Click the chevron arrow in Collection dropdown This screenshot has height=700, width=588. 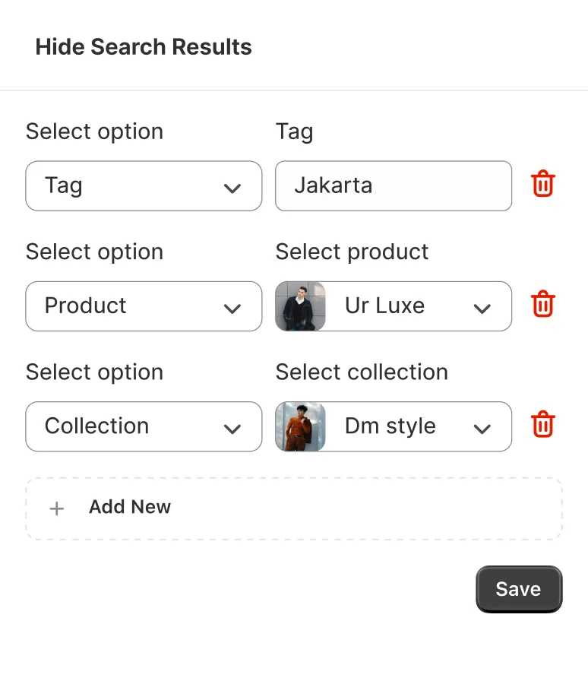tap(232, 428)
